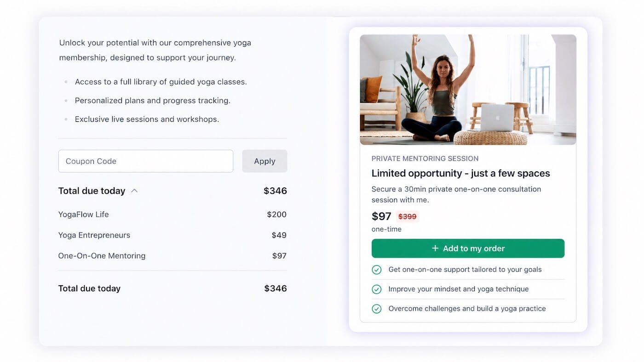Click the plus icon on the order button
644x362 pixels.
[435, 249]
